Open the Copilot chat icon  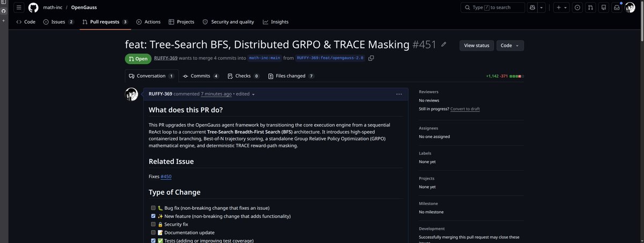(x=532, y=8)
